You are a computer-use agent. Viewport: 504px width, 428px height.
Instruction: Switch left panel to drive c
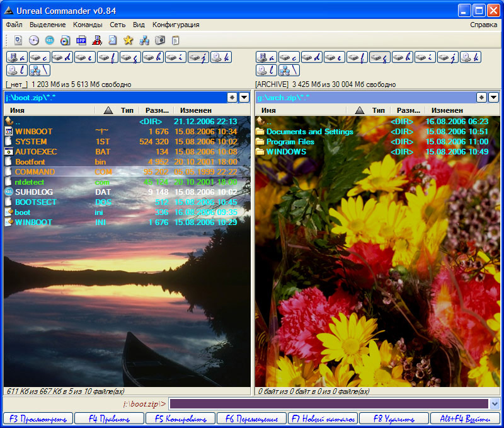click(x=40, y=57)
